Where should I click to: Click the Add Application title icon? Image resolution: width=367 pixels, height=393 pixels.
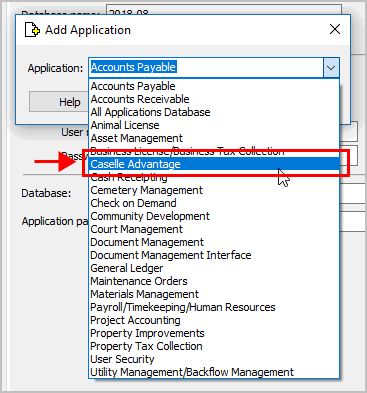pos(32,30)
